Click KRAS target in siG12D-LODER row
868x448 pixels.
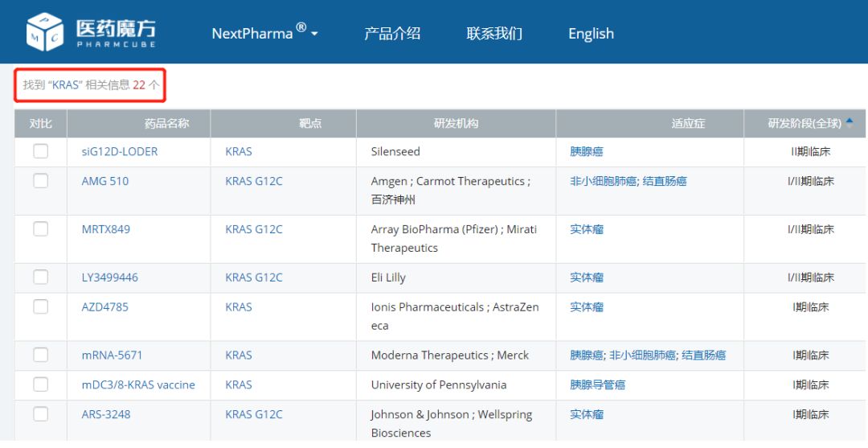point(239,152)
